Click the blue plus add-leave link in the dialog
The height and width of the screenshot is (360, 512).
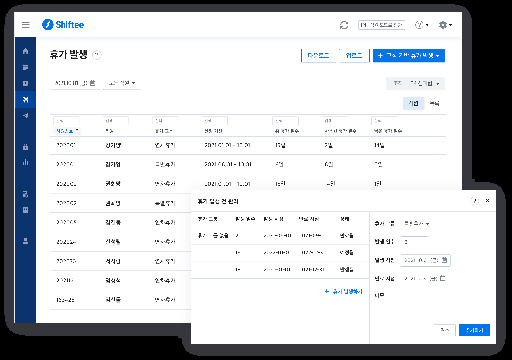[343, 291]
